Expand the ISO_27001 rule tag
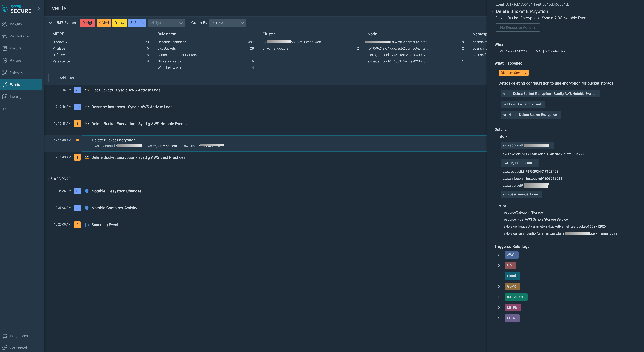This screenshot has height=352, width=644. [499, 297]
